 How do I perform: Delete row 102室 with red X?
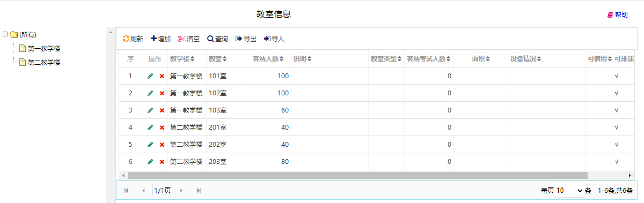tap(162, 93)
